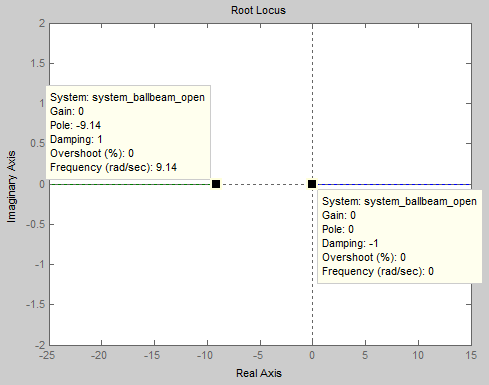The image size is (489, 385).
Task: Click the -25 tick label on the real axis
Action: [x=47, y=355]
